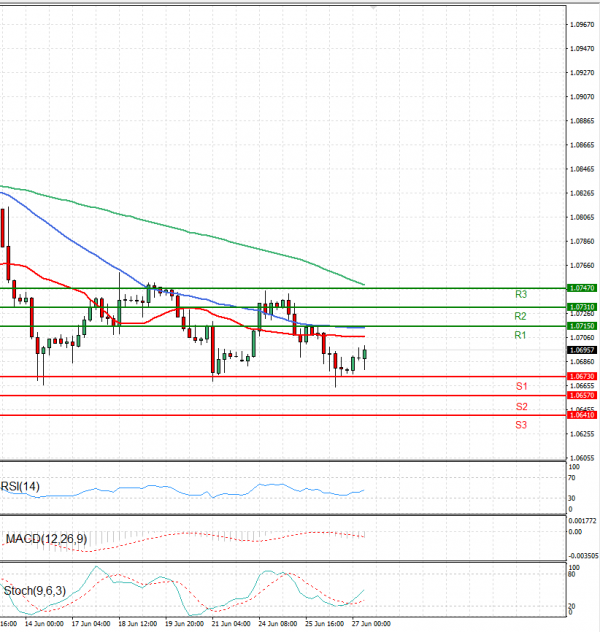Click the RSI(14) indicator label
The width and height of the screenshot is (600, 632).
(20, 486)
